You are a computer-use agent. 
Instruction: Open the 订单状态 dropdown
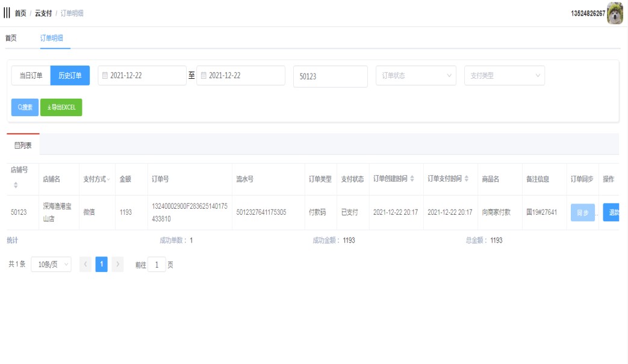(415, 76)
